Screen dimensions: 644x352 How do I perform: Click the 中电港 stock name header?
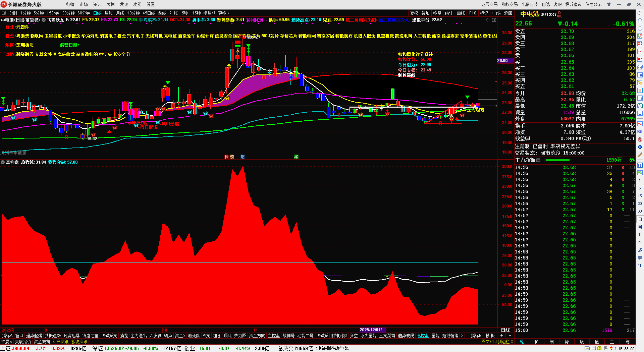pos(530,14)
